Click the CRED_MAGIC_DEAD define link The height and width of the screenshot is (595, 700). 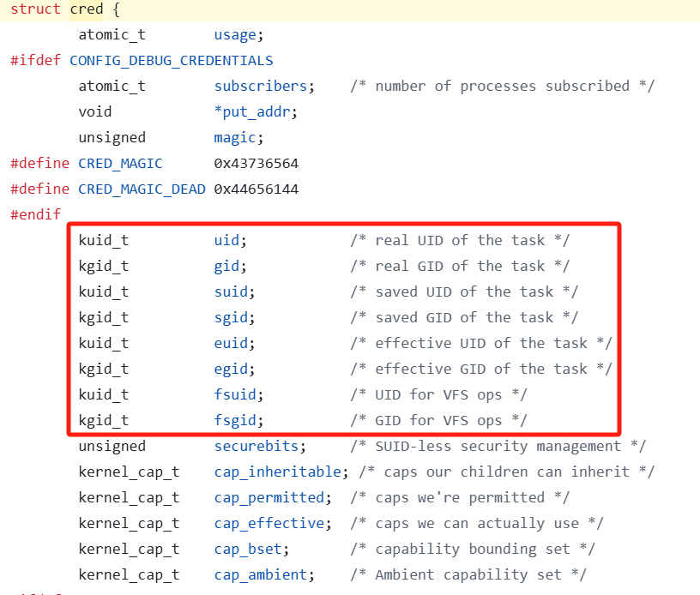[x=142, y=189]
